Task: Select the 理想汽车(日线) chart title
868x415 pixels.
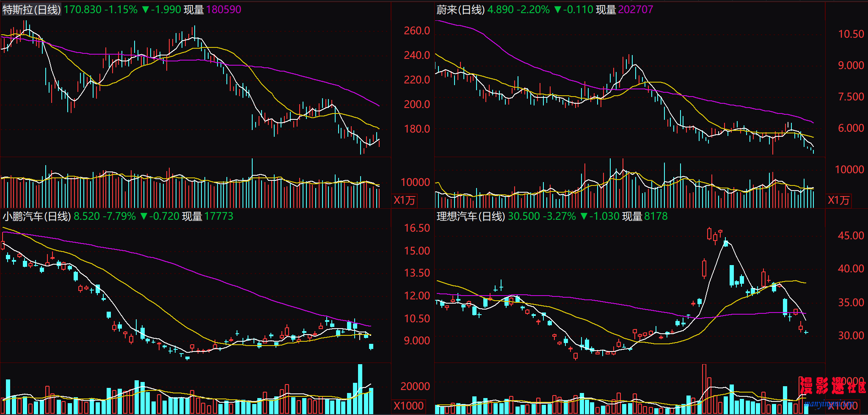Action: pyautogui.click(x=471, y=216)
